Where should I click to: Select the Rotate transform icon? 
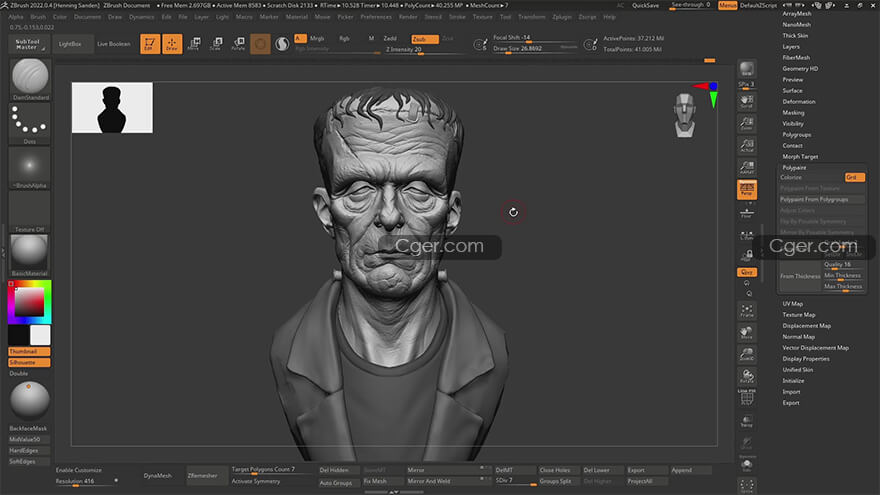238,44
